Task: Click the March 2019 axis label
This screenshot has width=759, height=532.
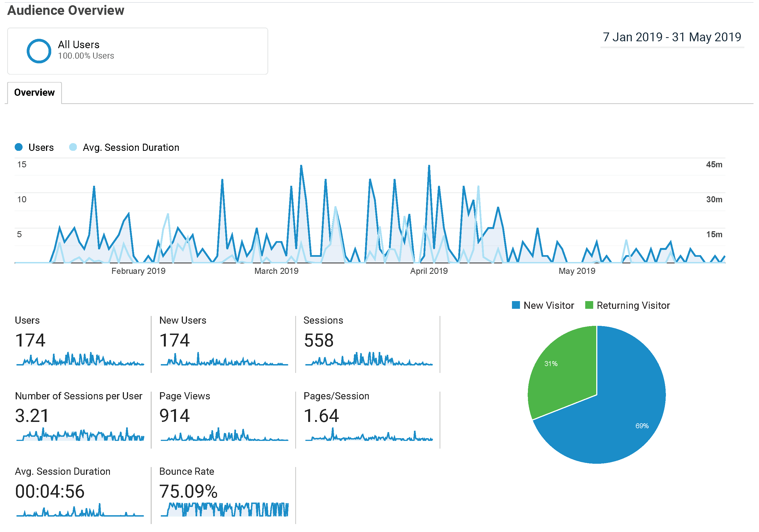Action: 277,272
